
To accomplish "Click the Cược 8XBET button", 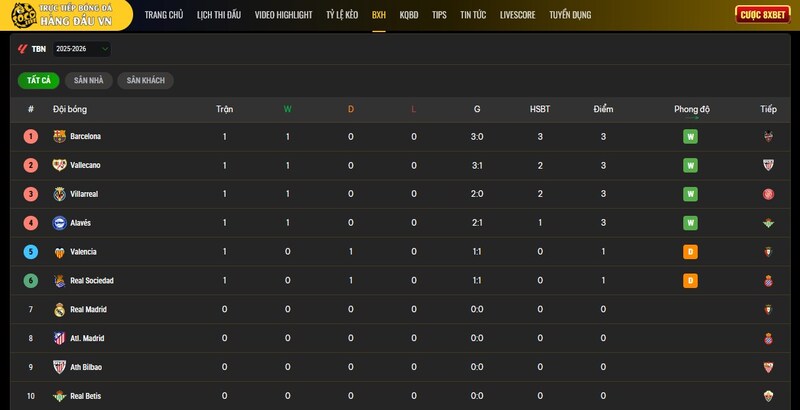I will pyautogui.click(x=763, y=14).
